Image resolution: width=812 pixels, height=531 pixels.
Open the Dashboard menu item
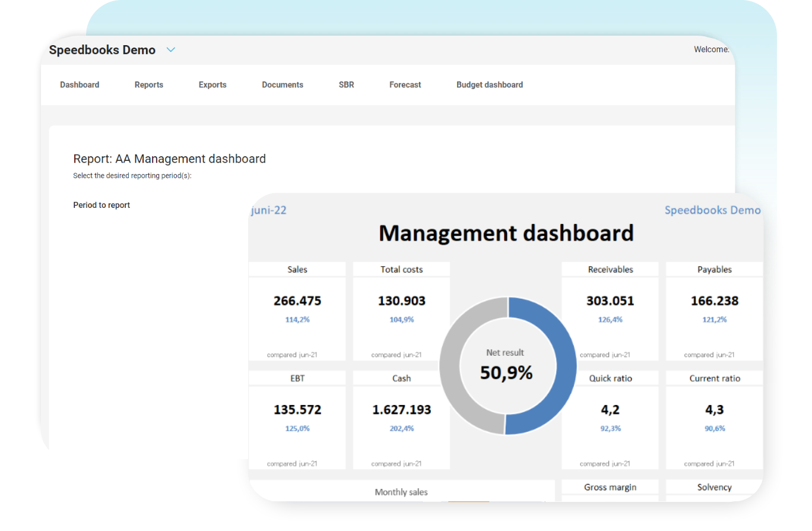click(x=80, y=85)
